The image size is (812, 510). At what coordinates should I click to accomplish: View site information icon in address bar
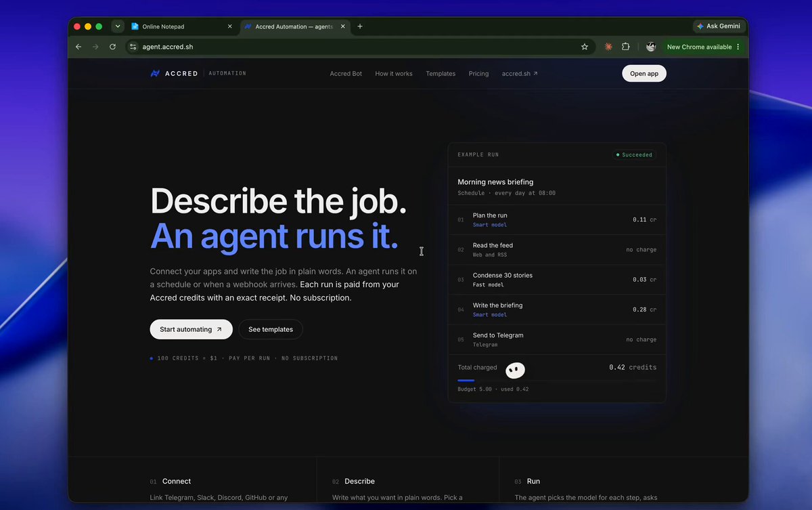133,47
